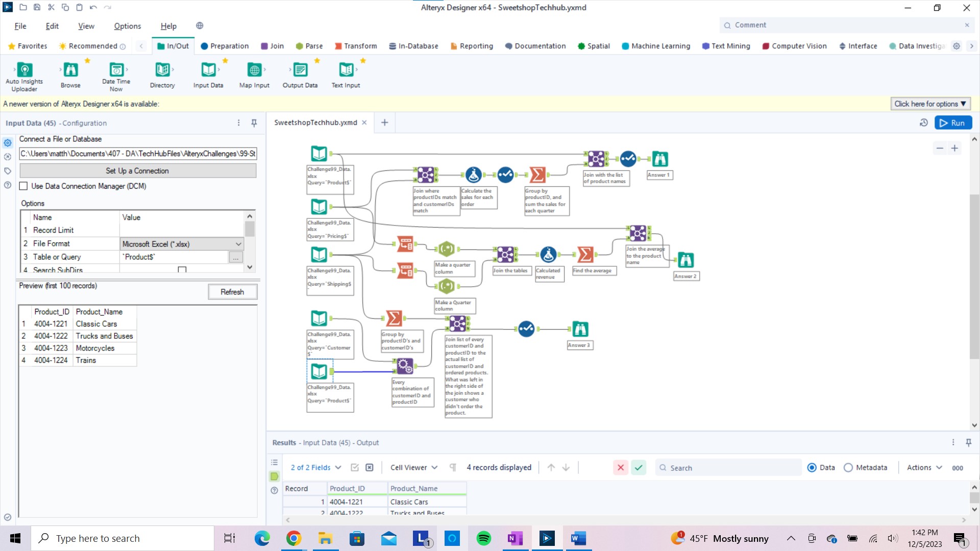Click the Set Up a Connection button
Viewport: 980px width, 551px height.
pyautogui.click(x=137, y=171)
